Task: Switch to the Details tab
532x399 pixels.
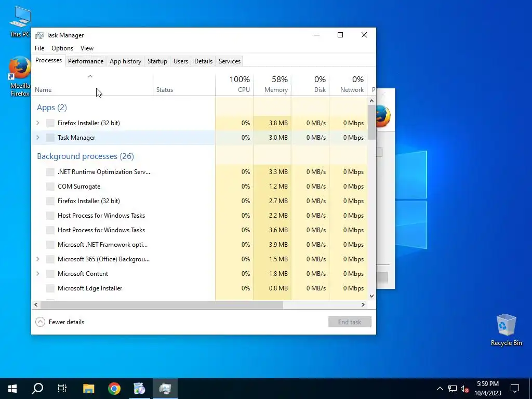Action: click(x=203, y=61)
